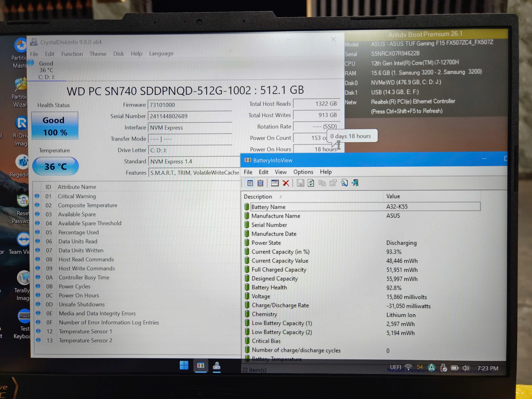Click the blue clipboard icon in BatteryInfoView toolbar
532x399 pixels.
(x=260, y=183)
